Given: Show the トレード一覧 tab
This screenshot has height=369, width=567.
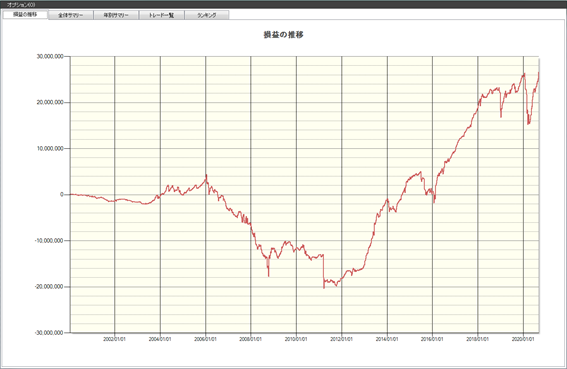Looking at the screenshot, I should [162, 15].
